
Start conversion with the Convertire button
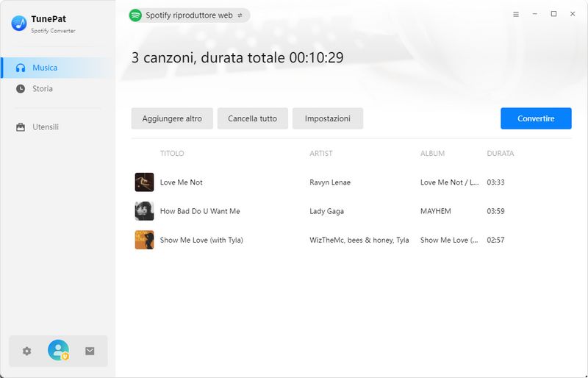pyautogui.click(x=536, y=118)
